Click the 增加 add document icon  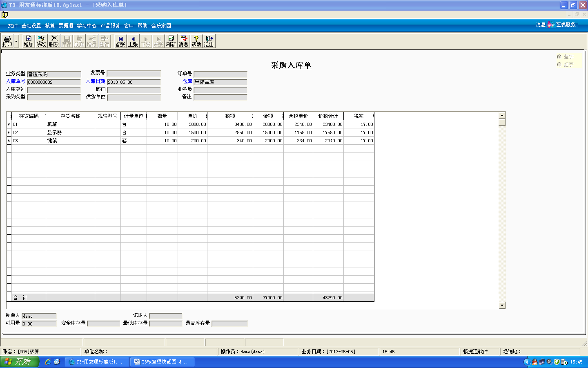pos(28,41)
